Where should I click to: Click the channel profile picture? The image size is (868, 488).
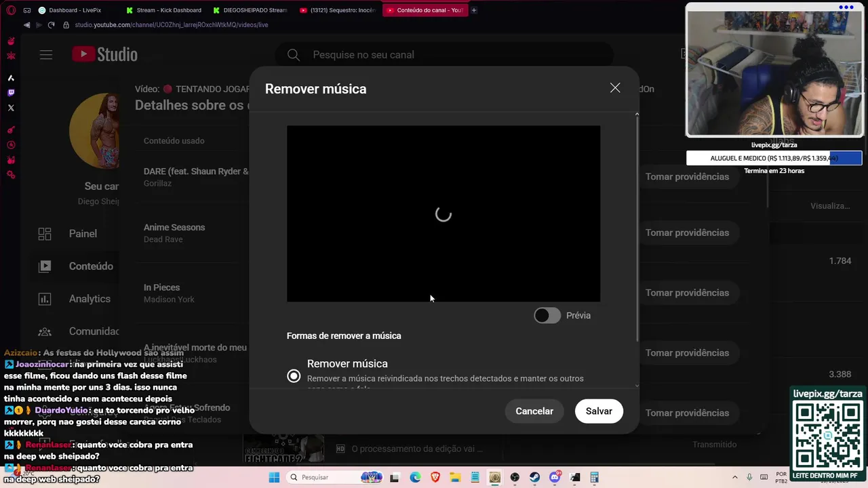tap(96, 131)
